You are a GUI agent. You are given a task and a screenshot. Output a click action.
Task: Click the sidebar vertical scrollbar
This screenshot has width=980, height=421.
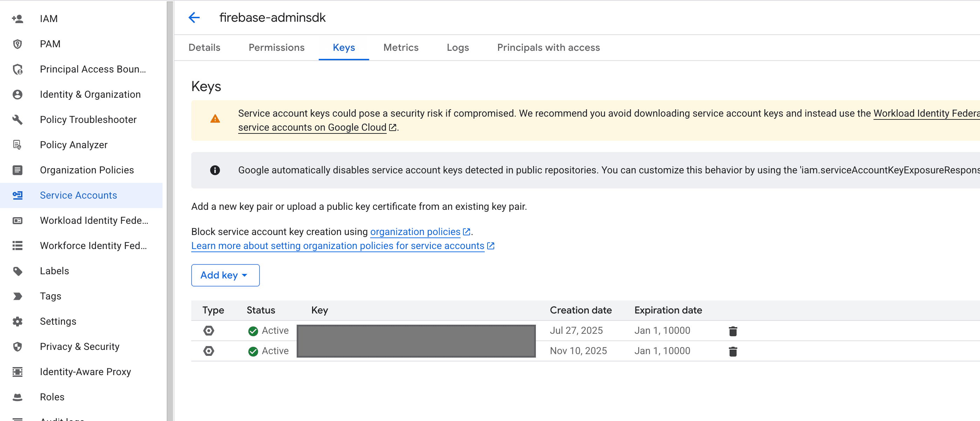[170, 211]
